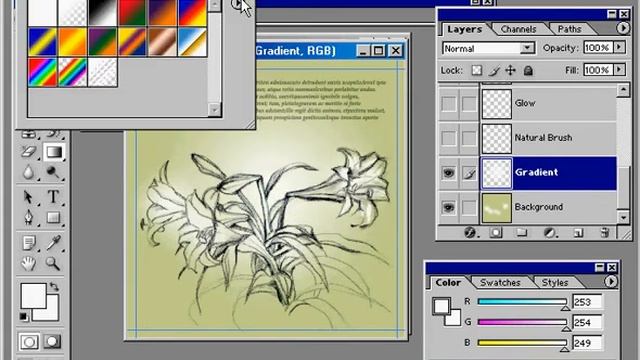Select the Dodge tool

click(x=53, y=173)
